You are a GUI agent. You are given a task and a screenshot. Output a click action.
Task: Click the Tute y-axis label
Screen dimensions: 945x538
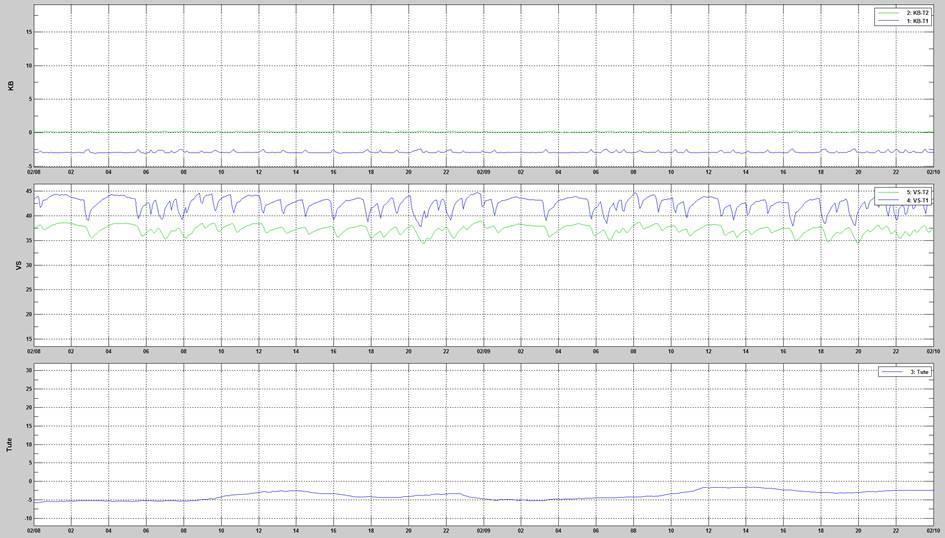coord(10,445)
